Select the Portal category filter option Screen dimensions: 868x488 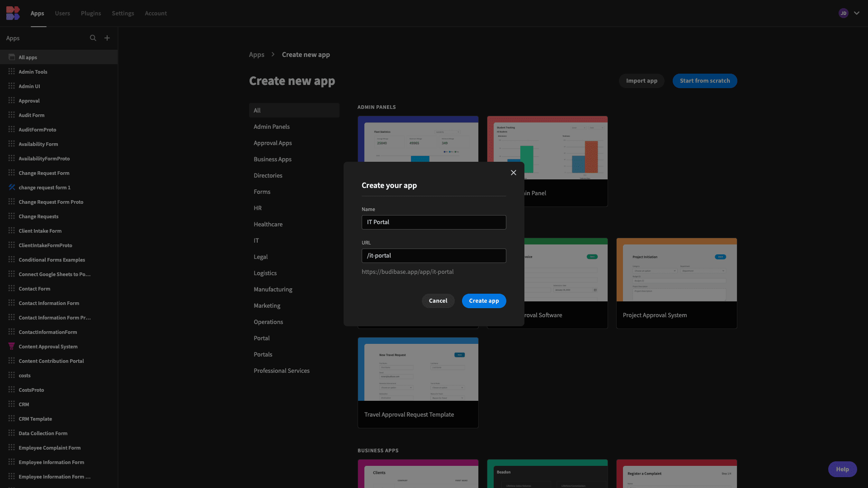[x=261, y=338]
